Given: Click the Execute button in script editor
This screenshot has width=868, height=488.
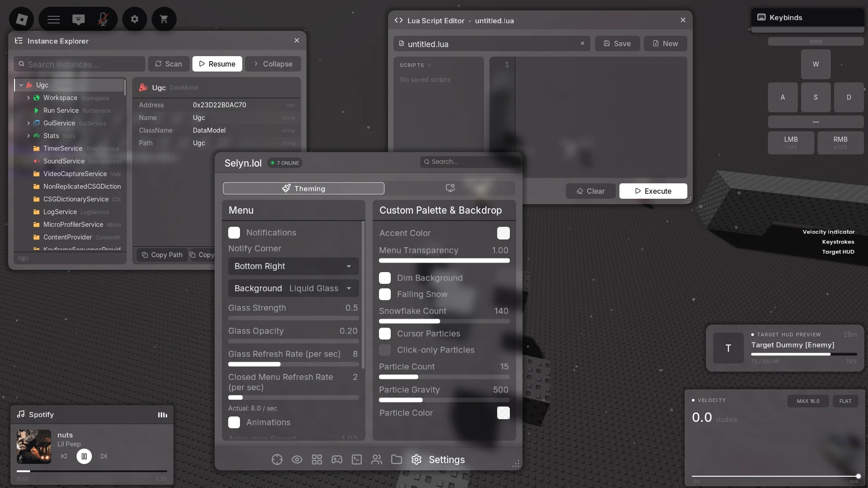Looking at the screenshot, I should (x=653, y=191).
